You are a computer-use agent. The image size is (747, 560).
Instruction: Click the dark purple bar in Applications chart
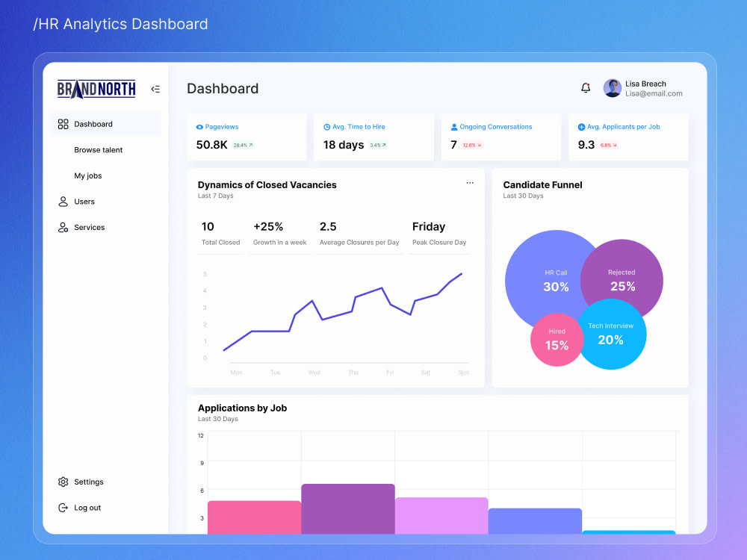[348, 508]
